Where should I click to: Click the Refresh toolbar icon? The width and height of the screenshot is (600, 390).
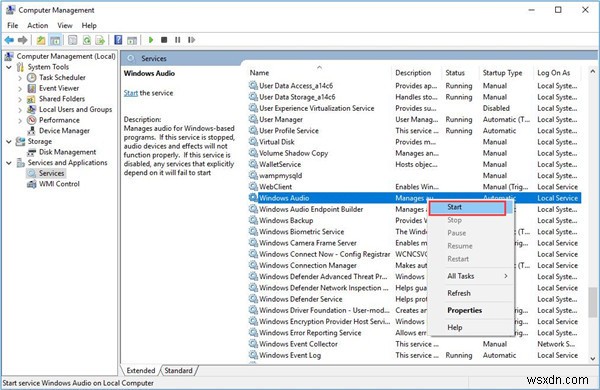[87, 40]
